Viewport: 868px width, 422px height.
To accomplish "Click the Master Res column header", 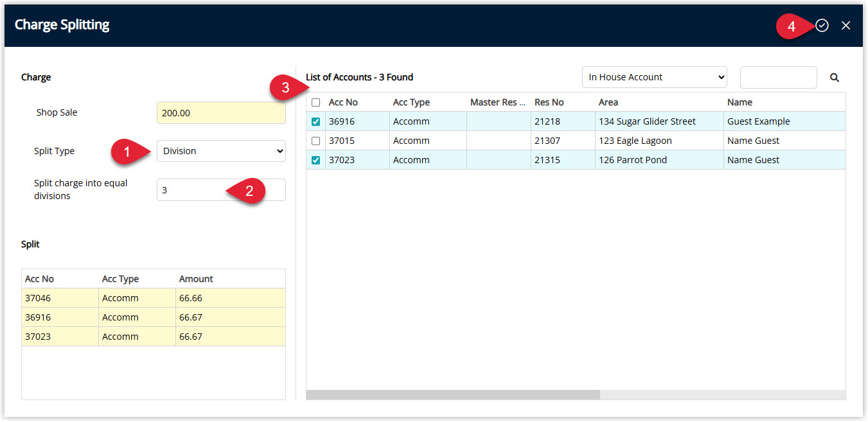I will coord(499,102).
